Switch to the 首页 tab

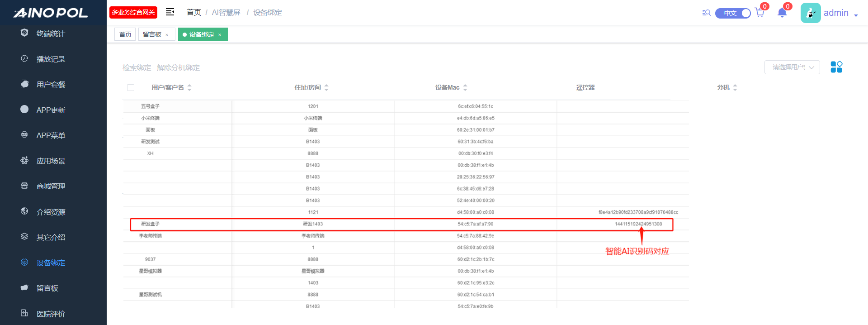tap(125, 34)
